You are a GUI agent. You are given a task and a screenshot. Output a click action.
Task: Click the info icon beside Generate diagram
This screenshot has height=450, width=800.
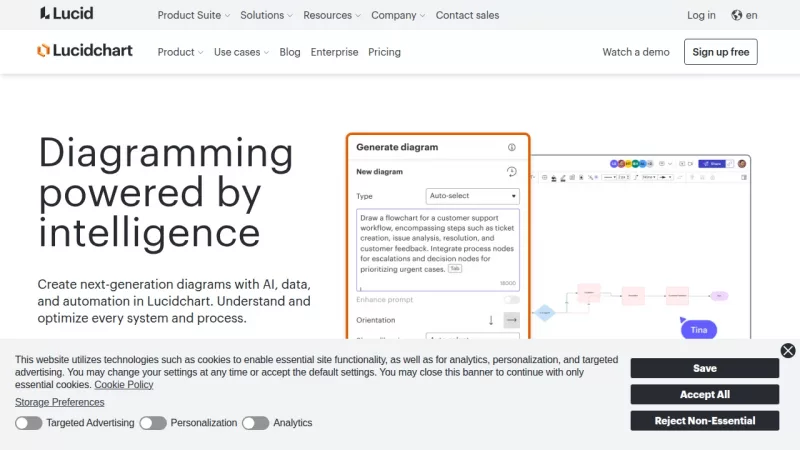tap(512, 147)
